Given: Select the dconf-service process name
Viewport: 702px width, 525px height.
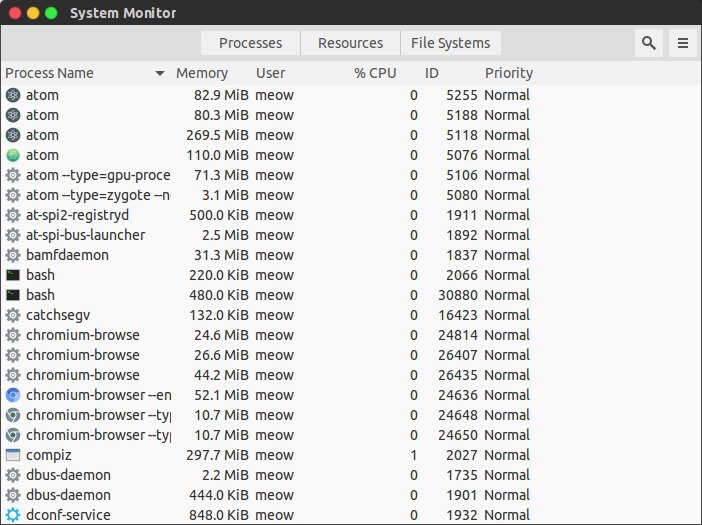Looking at the screenshot, I should [x=68, y=515].
